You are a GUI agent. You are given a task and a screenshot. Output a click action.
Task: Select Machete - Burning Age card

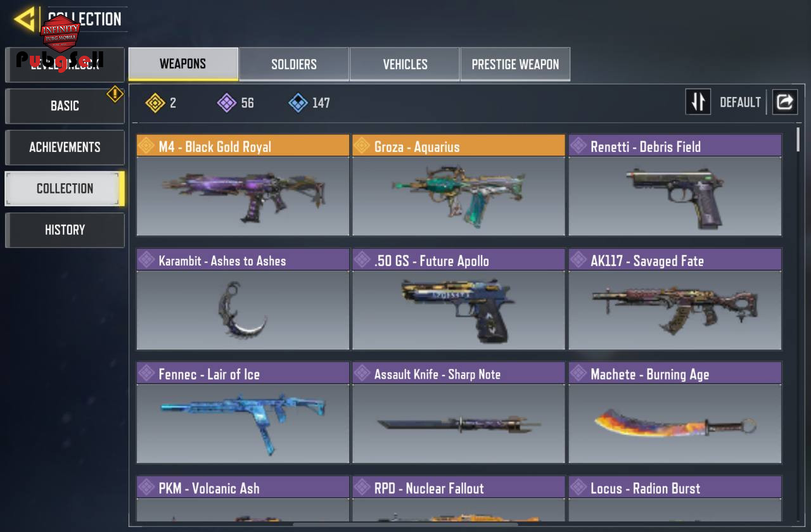pos(675,413)
